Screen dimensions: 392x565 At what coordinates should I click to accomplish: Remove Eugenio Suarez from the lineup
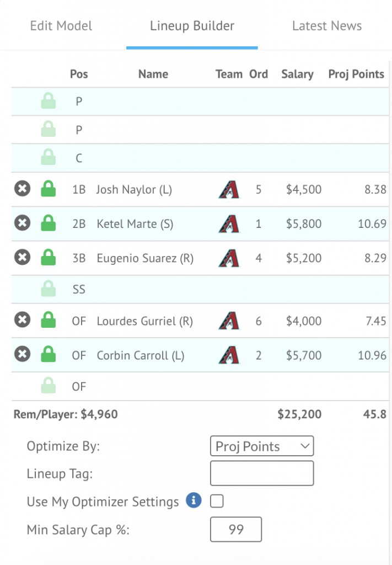pos(22,257)
